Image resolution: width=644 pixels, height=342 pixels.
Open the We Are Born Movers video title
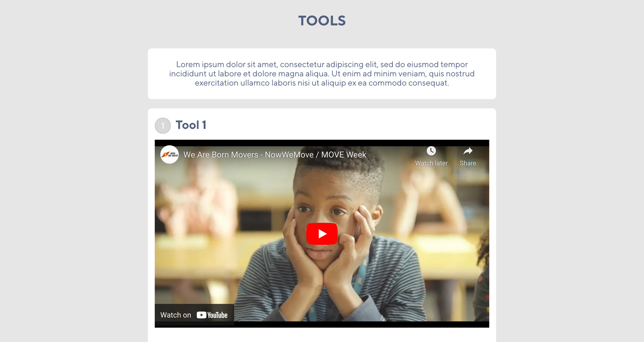275,155
